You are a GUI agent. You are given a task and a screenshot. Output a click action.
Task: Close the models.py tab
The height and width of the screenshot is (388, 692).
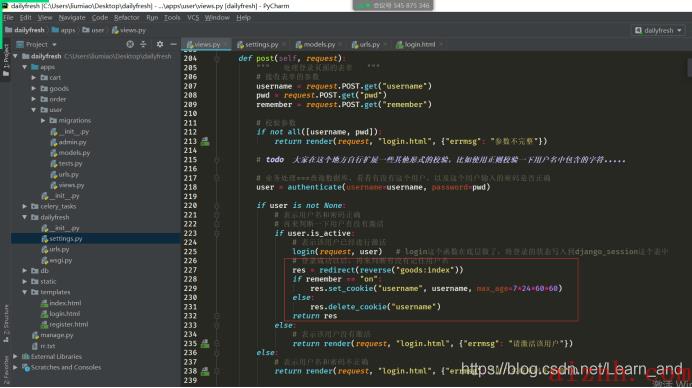pos(341,45)
